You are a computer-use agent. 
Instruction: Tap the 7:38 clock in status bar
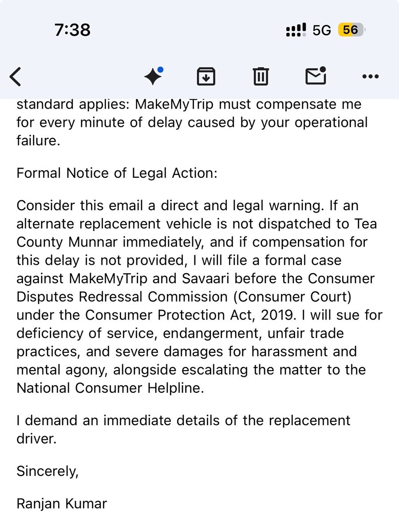pos(72,30)
